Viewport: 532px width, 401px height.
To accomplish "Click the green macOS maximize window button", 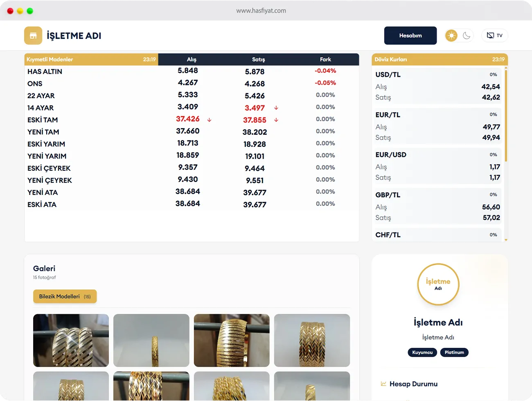I will click(x=30, y=11).
